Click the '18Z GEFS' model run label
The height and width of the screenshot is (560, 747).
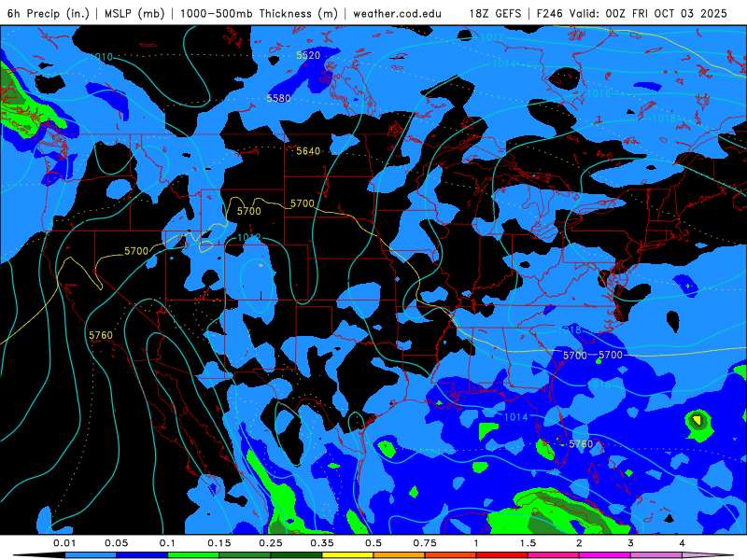(495, 13)
